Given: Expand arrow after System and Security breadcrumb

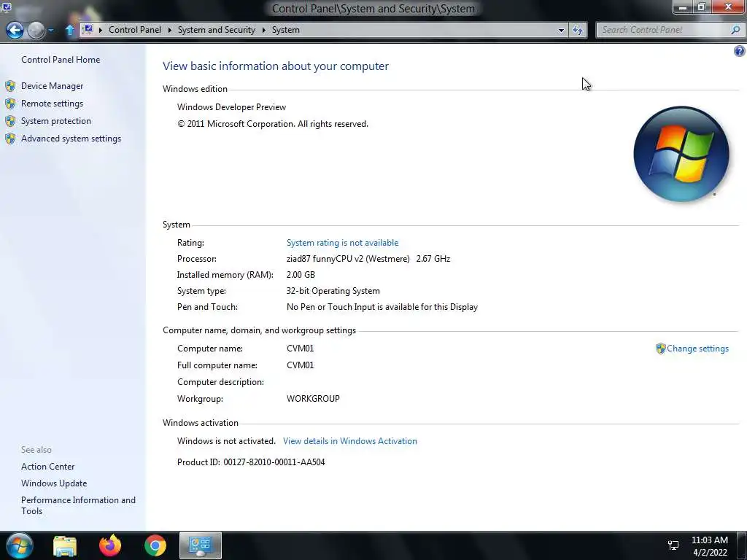Looking at the screenshot, I should (263, 30).
